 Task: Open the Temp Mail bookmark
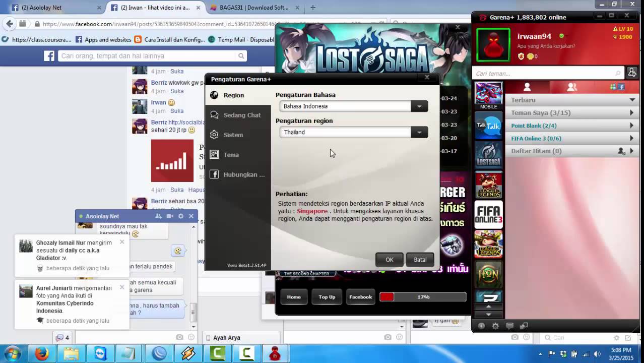pyautogui.click(x=241, y=39)
